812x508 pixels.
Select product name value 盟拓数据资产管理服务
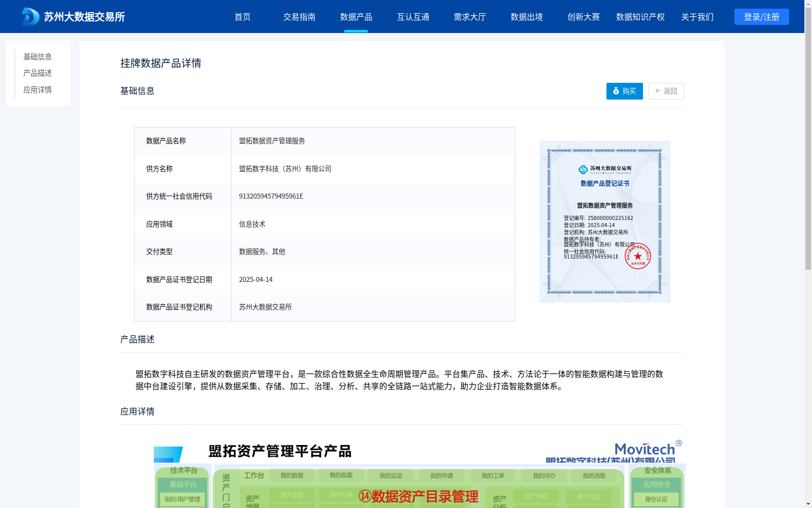[x=272, y=141]
